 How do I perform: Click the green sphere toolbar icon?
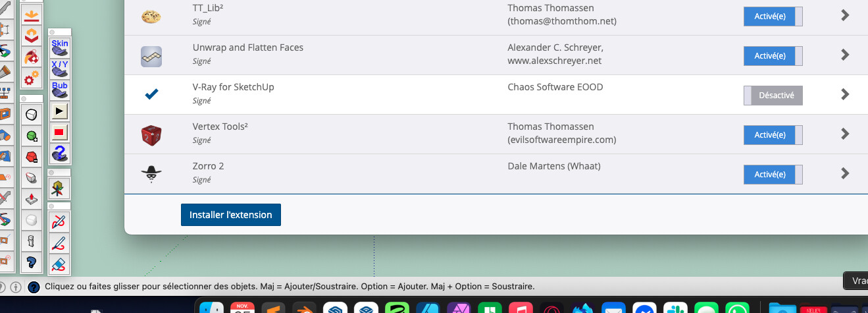31,136
